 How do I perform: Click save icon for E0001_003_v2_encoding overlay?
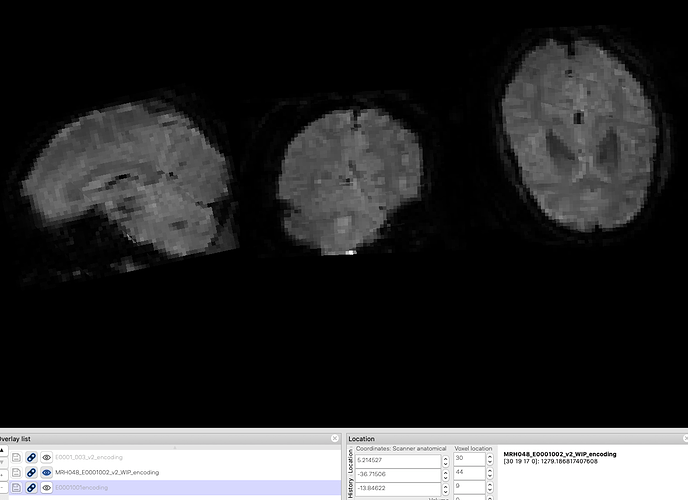pos(16,457)
